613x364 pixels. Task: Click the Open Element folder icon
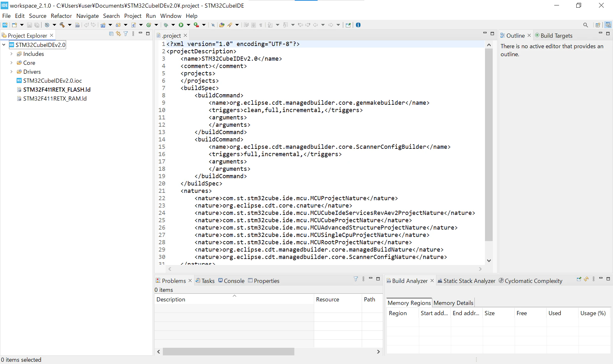[222, 25]
